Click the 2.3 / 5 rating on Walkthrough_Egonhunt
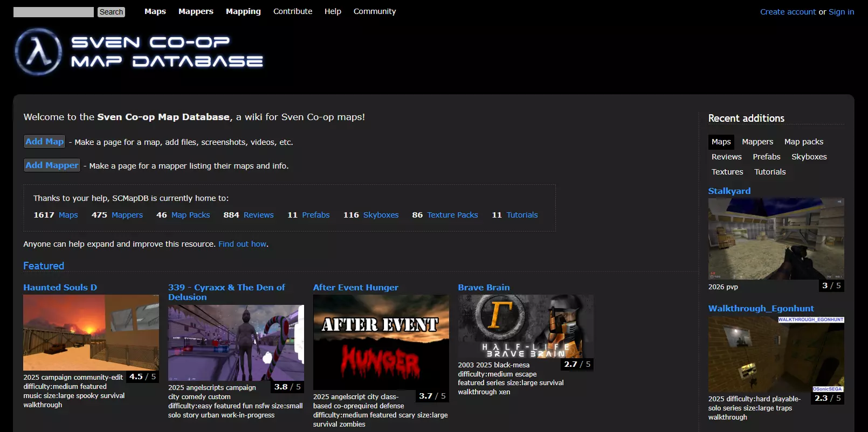Image resolution: width=868 pixels, height=432 pixels. click(828, 398)
